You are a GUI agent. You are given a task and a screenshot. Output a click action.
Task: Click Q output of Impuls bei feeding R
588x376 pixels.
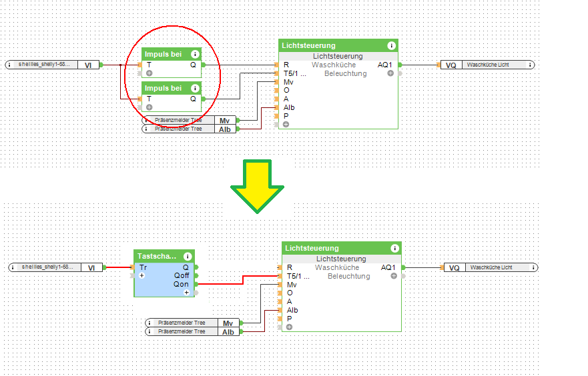click(193, 65)
